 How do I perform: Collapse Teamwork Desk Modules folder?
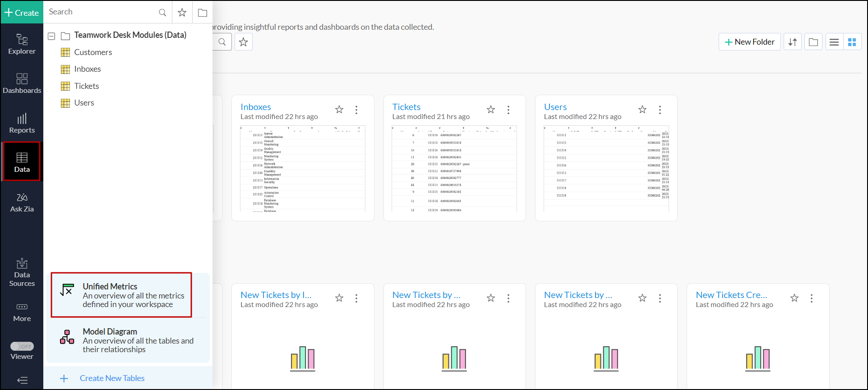[52, 36]
